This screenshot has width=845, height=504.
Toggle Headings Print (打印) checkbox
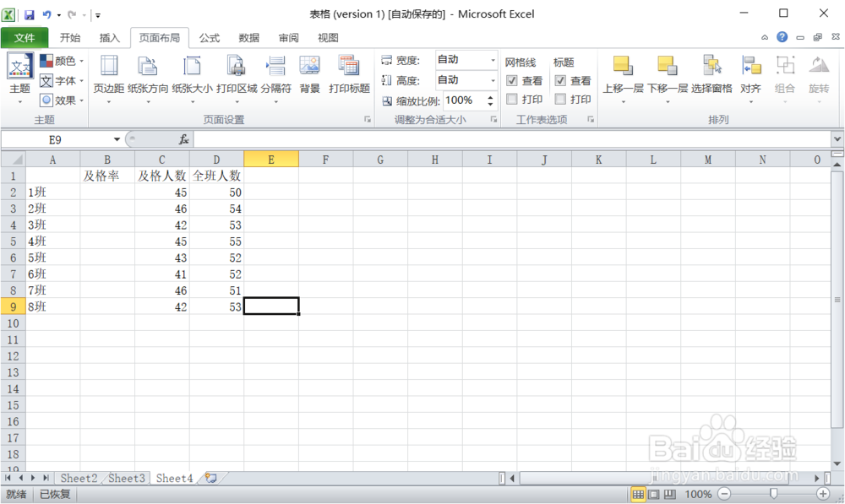click(560, 99)
